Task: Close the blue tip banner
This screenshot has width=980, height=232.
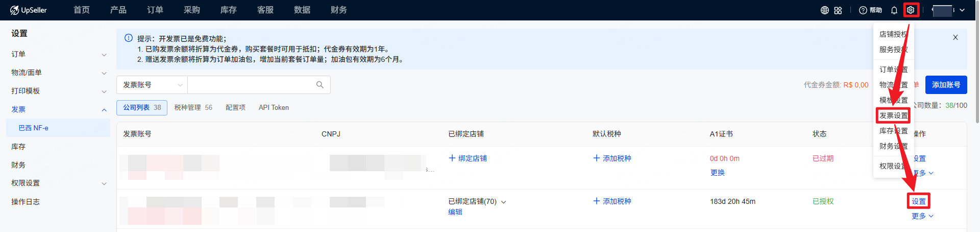Action: click(955, 37)
